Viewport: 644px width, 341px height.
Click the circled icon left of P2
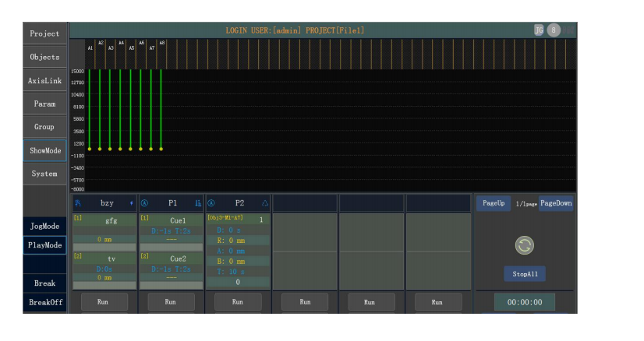pyautogui.click(x=211, y=203)
